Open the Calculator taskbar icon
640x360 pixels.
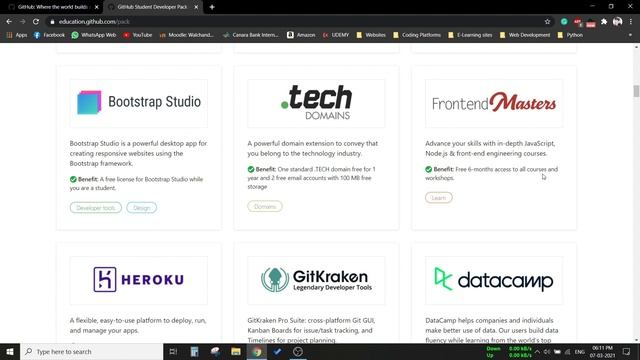click(194, 351)
